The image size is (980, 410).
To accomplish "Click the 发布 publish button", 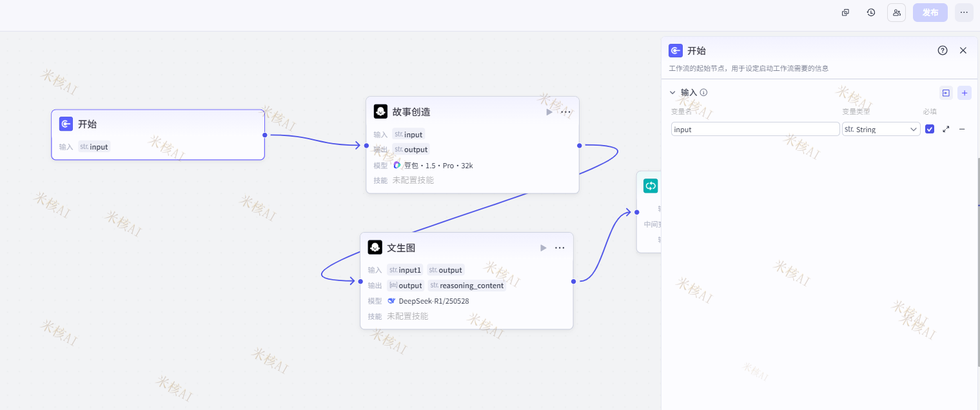I will pos(930,12).
